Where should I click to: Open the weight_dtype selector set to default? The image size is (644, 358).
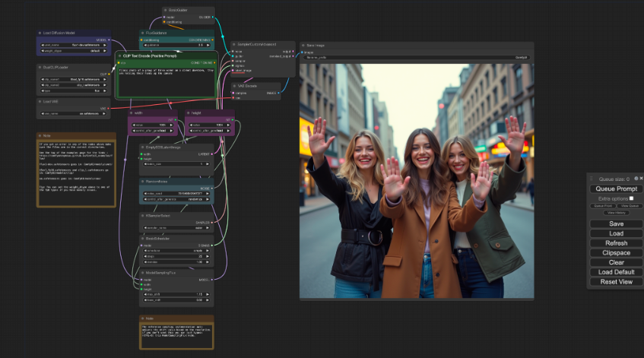74,51
